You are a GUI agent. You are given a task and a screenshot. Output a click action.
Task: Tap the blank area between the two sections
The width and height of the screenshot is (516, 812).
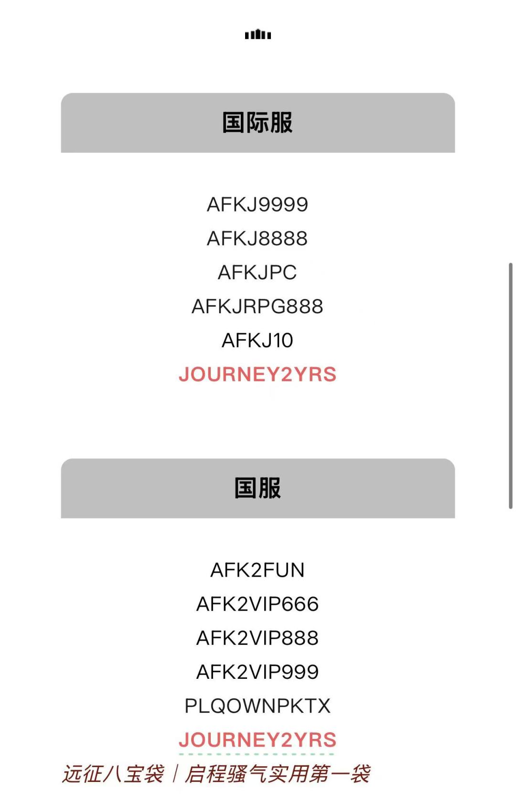[258, 422]
